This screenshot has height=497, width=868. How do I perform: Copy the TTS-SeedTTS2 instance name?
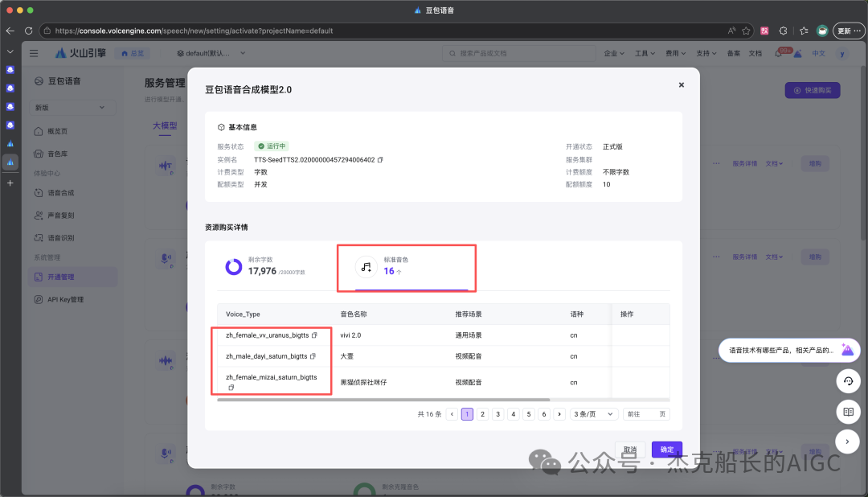[x=380, y=159]
